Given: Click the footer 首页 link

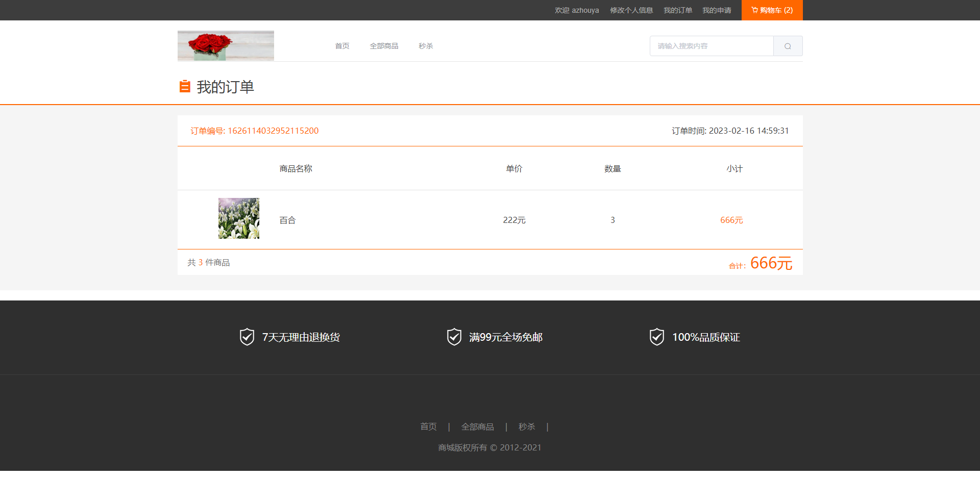Looking at the screenshot, I should pyautogui.click(x=428, y=426).
